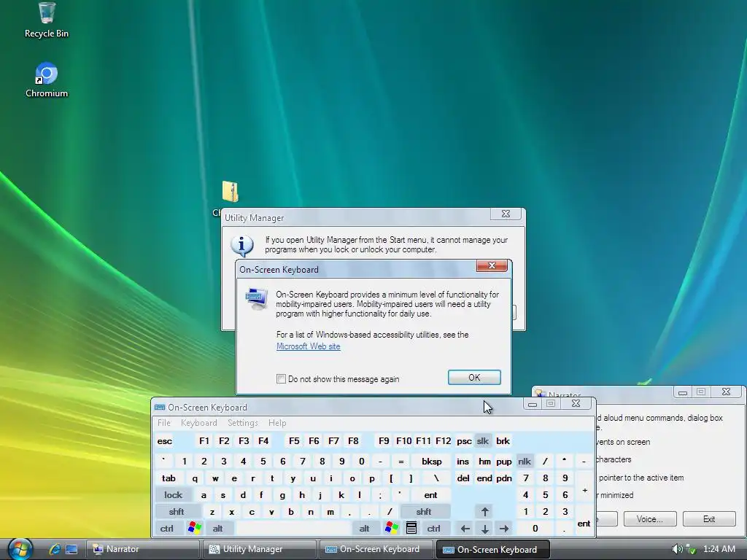747x560 pixels.
Task: Toggle the left shft key
Action: coord(177,511)
